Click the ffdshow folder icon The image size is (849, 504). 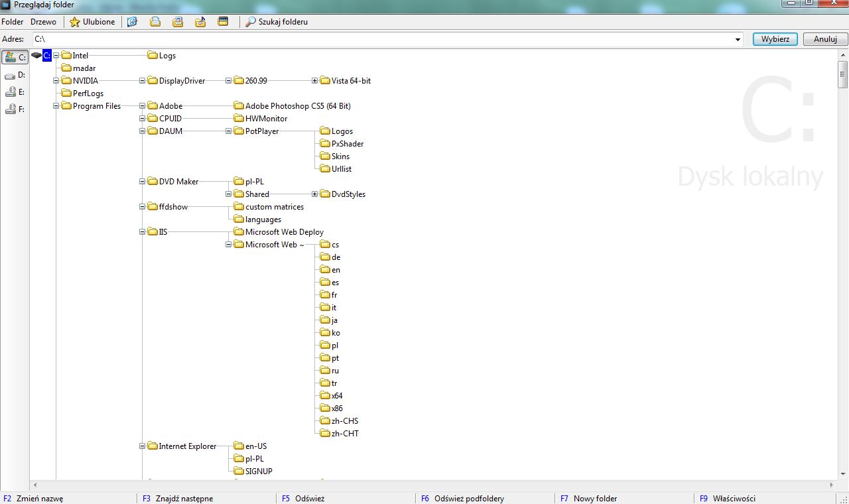(x=153, y=207)
